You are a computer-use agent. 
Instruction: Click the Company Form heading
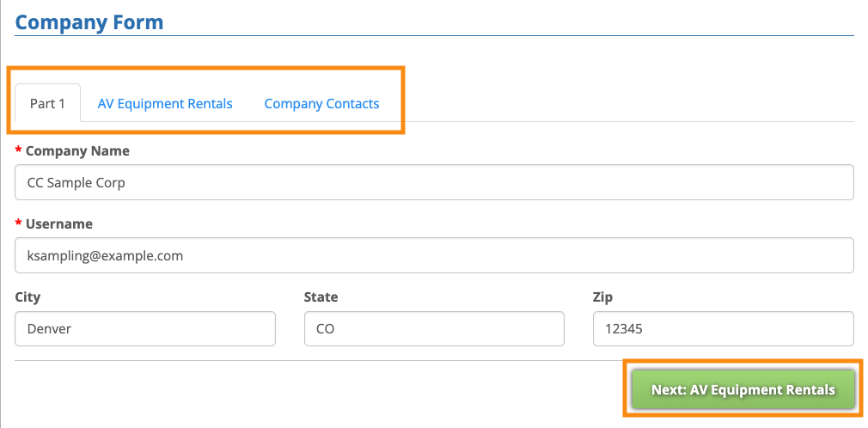point(89,21)
